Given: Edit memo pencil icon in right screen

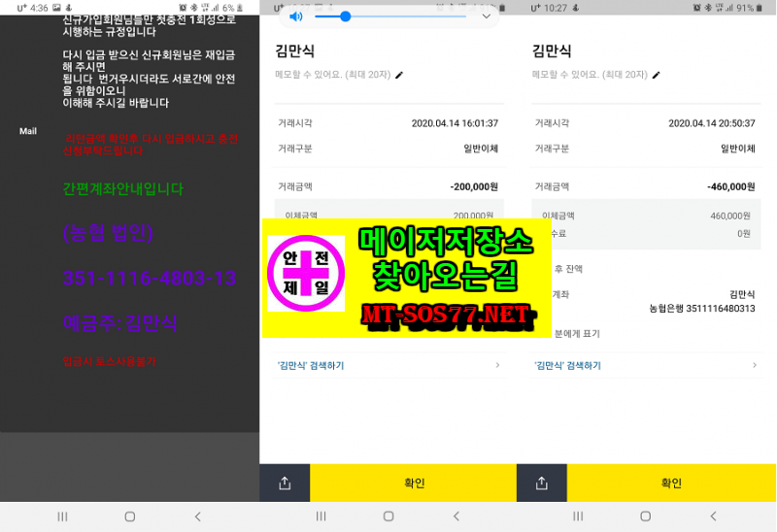Looking at the screenshot, I should click(657, 76).
